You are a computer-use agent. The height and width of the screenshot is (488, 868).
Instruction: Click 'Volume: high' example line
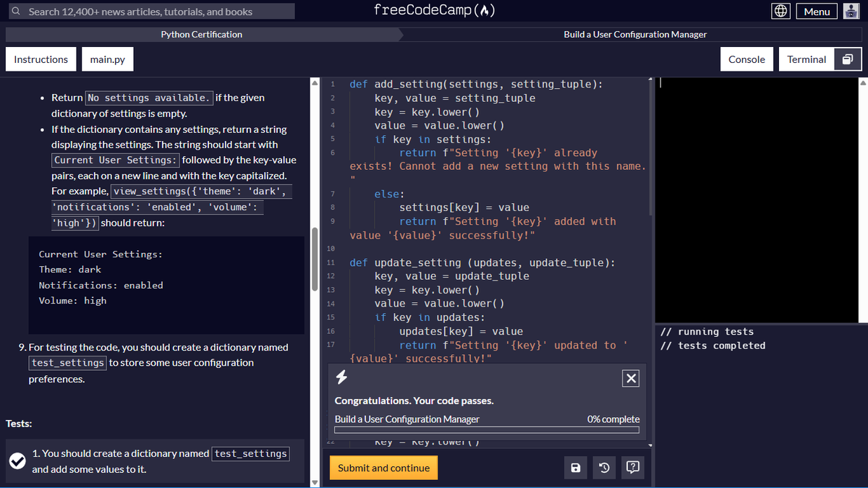tap(72, 301)
